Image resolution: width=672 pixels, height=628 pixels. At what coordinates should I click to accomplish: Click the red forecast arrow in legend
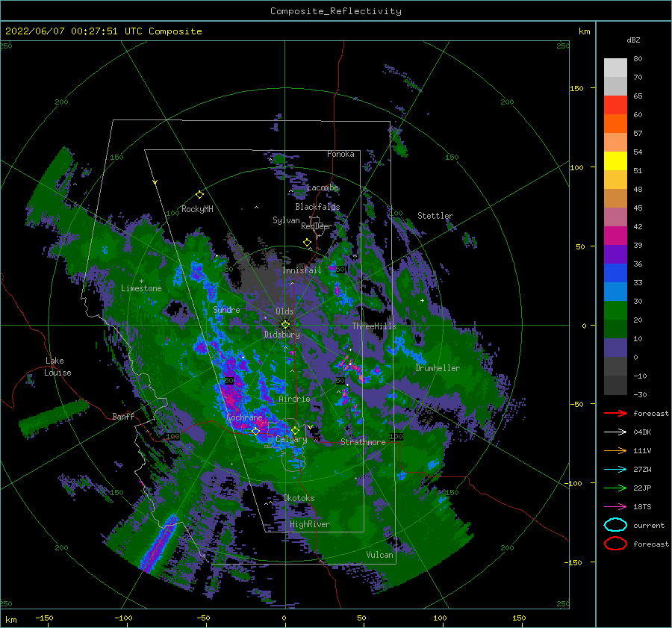615,413
